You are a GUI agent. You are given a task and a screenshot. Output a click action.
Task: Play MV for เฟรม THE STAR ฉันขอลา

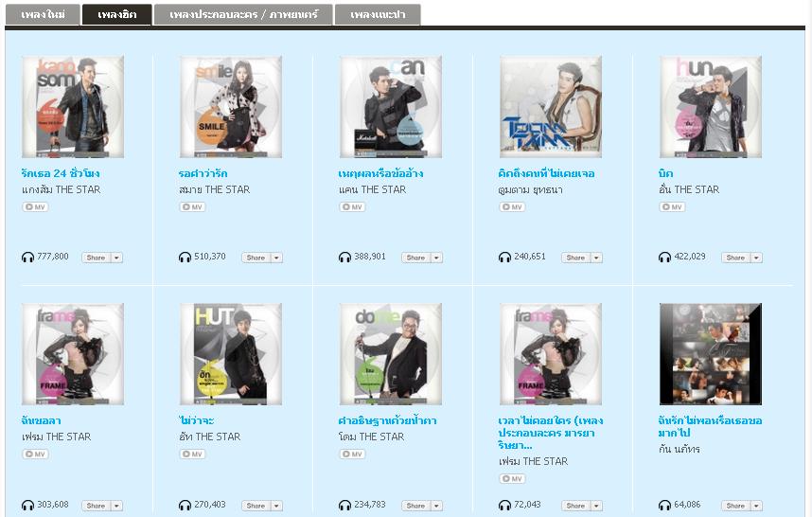pos(35,455)
